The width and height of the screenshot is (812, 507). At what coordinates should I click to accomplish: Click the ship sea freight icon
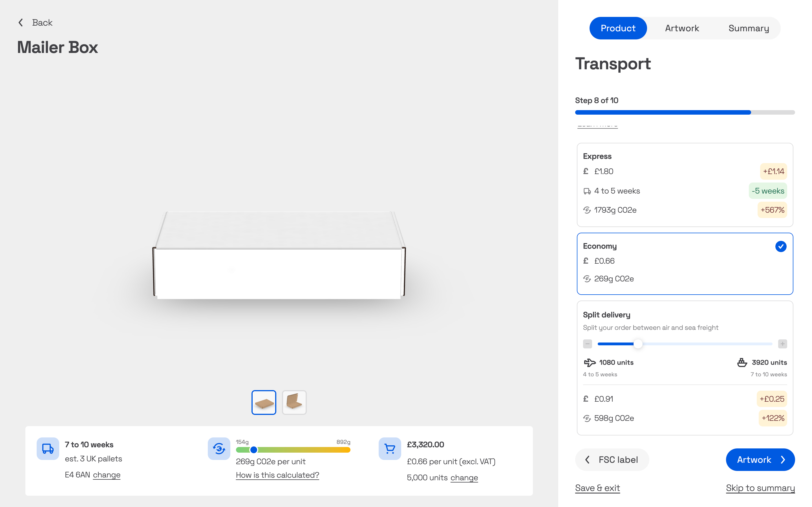pos(742,362)
